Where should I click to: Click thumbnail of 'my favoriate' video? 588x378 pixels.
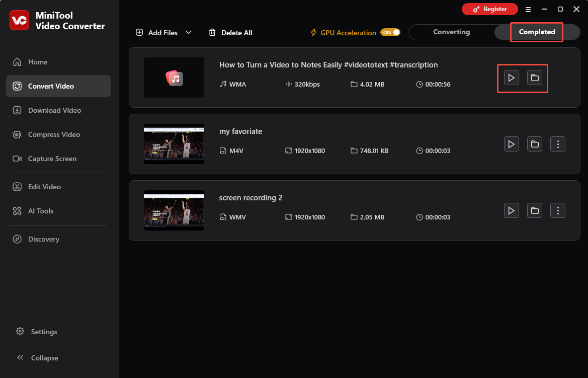[174, 144]
